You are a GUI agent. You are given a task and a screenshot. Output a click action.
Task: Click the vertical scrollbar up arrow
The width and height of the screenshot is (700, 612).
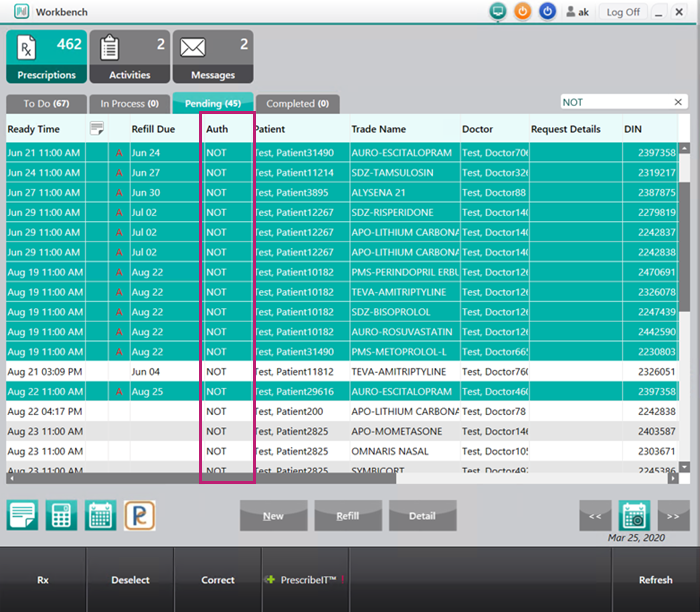click(x=684, y=148)
